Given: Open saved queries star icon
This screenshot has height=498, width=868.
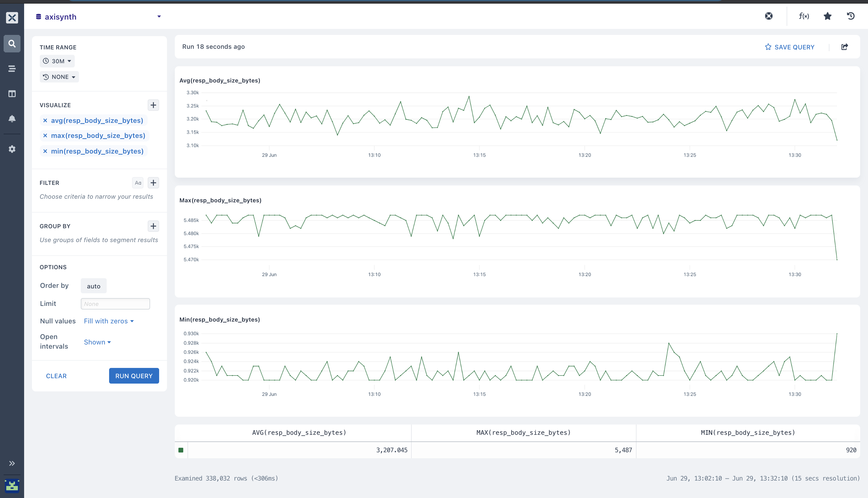Looking at the screenshot, I should 827,16.
